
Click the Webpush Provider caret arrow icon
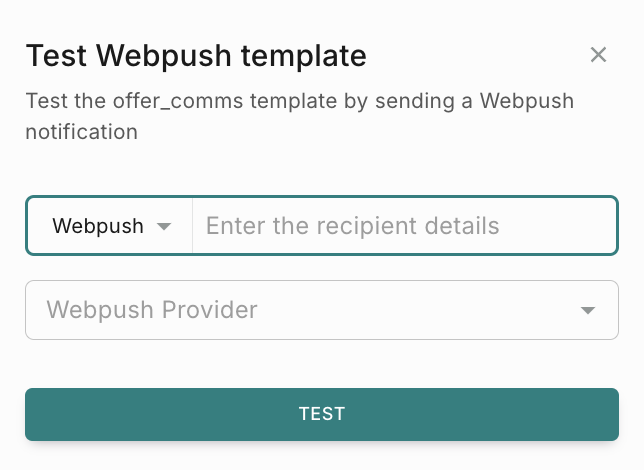click(x=588, y=310)
